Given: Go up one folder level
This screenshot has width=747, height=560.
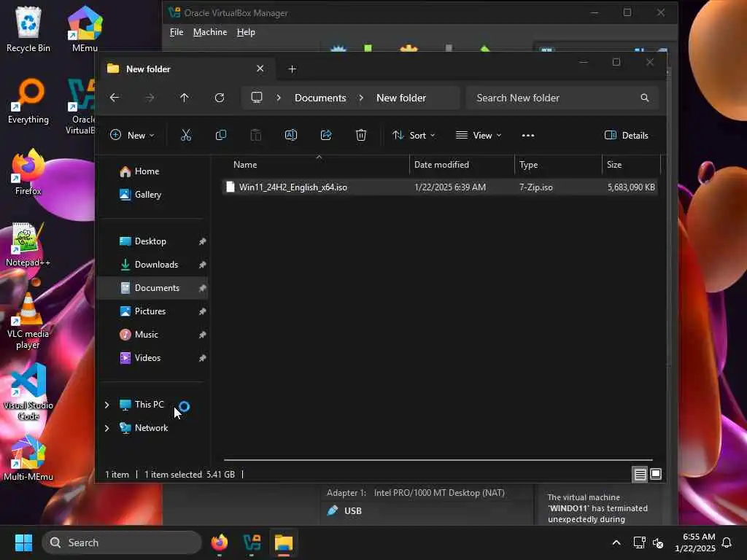Looking at the screenshot, I should tap(185, 98).
